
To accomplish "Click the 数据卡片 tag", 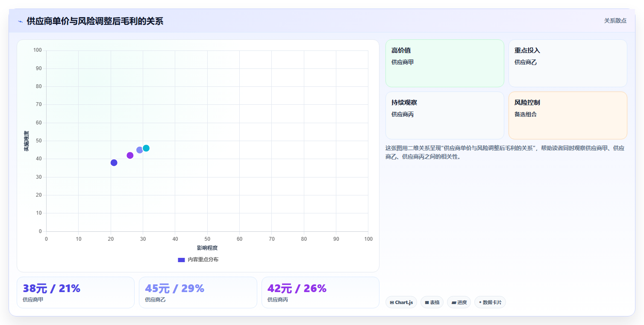I will (490, 302).
